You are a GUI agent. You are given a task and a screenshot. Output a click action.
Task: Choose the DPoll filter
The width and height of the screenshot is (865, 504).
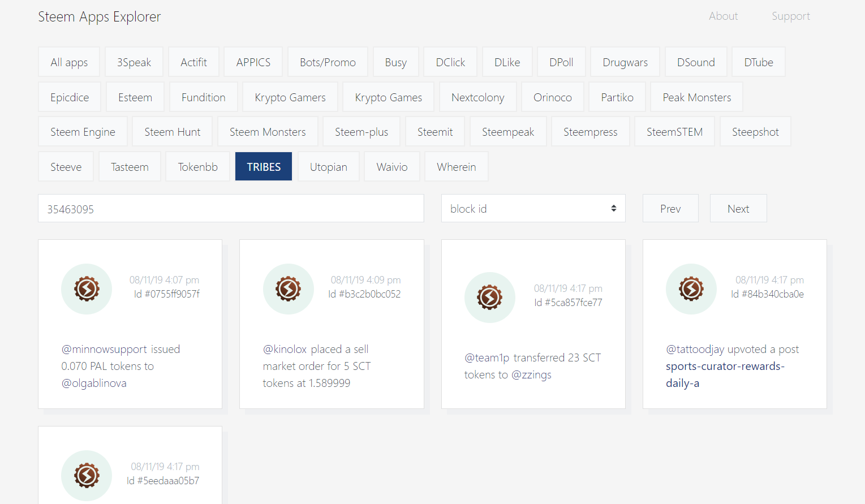tap(561, 62)
